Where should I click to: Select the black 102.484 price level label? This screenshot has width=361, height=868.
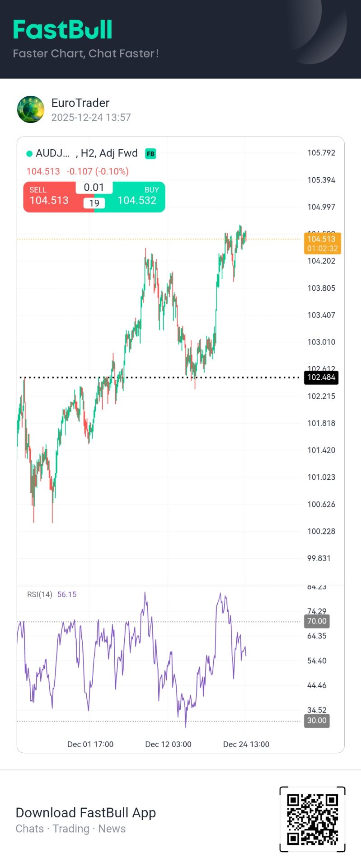(321, 377)
